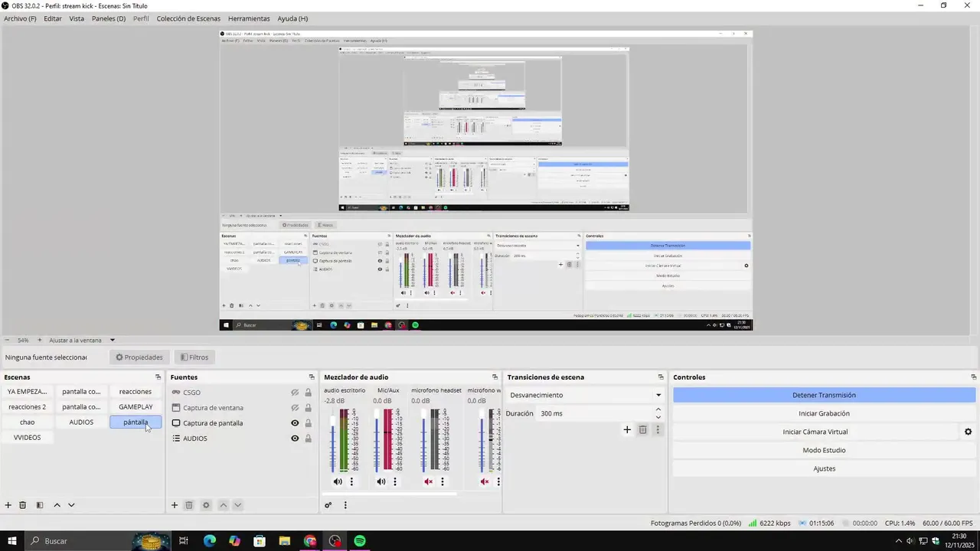The height and width of the screenshot is (551, 980).
Task: Show hidden system tray icons
Action: pos(897,541)
